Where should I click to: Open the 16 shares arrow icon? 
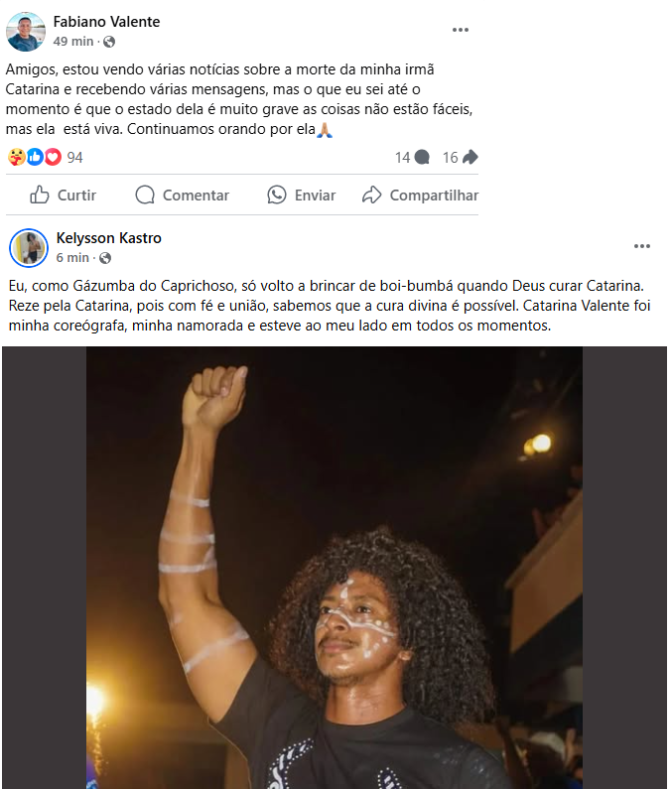(470, 158)
